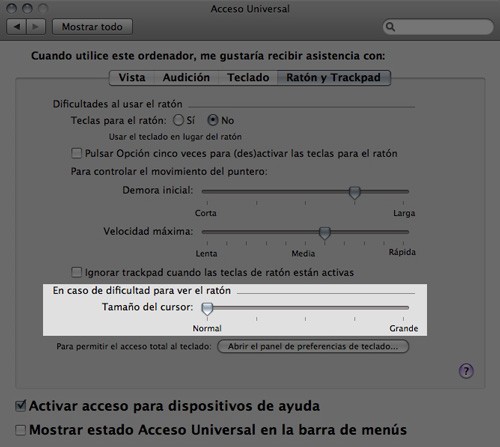Click the Rápida label under speed slider

(x=402, y=252)
